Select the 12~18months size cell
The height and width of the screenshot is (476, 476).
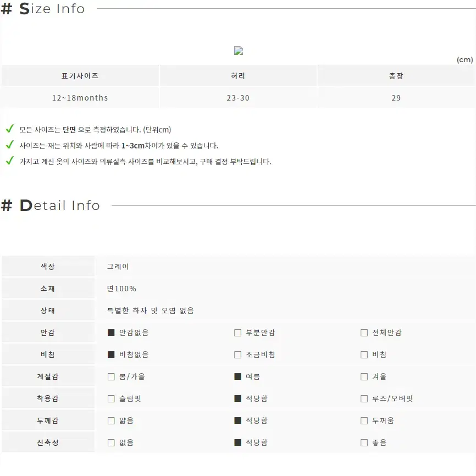pos(80,98)
